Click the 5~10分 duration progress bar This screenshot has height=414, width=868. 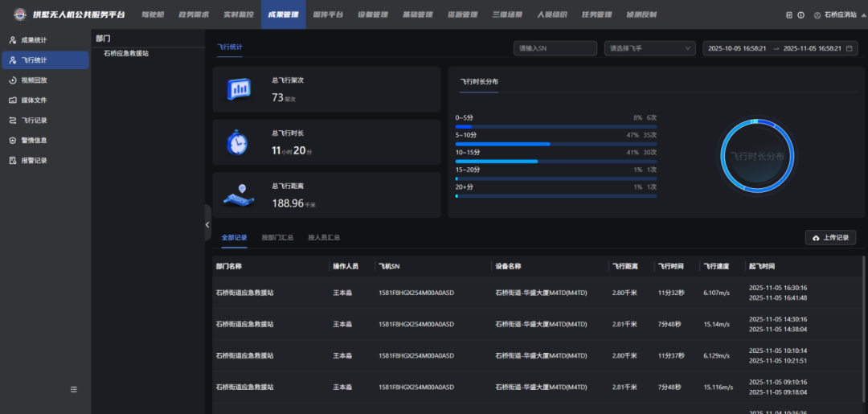pyautogui.click(x=555, y=144)
